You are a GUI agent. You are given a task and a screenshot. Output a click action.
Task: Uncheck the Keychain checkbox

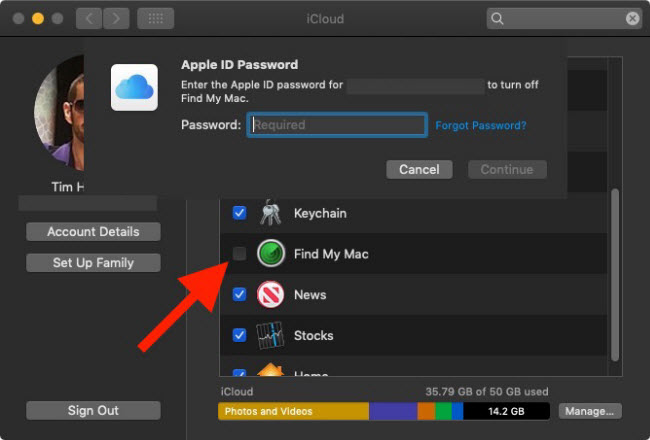point(239,213)
